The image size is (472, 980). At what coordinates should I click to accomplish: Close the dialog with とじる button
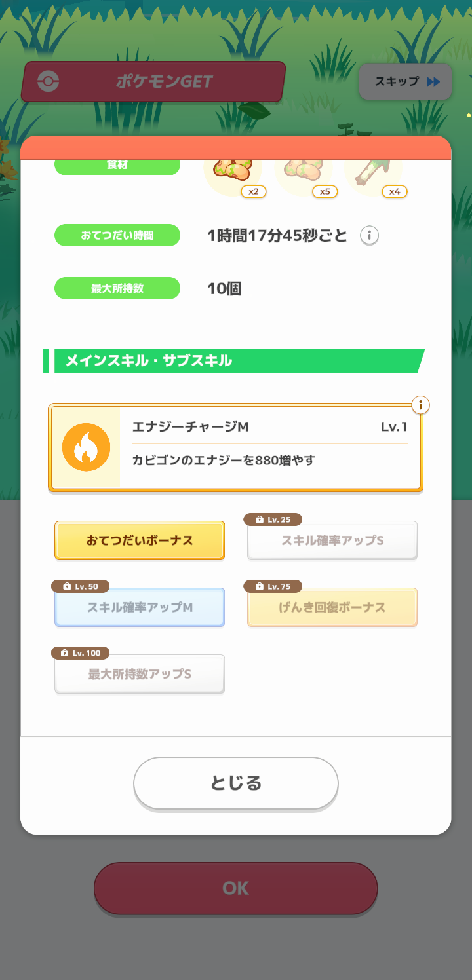tap(236, 783)
